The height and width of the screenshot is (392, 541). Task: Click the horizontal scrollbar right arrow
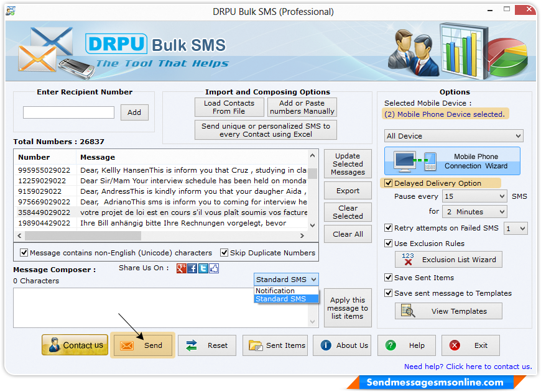302,236
